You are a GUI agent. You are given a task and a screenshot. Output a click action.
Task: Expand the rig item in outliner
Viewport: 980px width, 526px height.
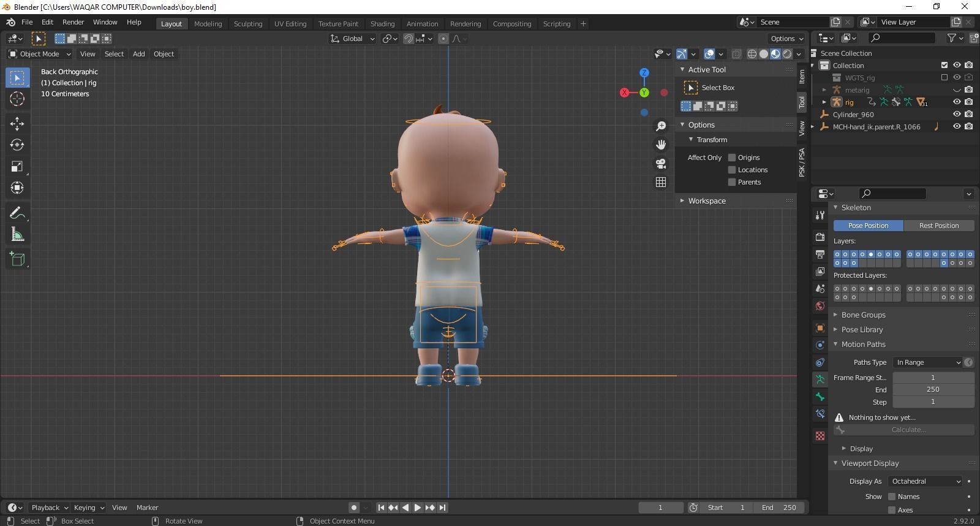tap(824, 102)
